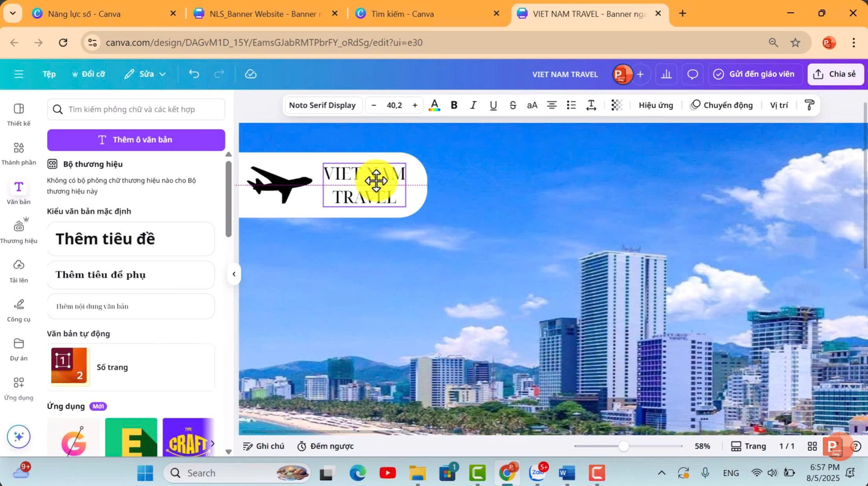
Task: Toggle underline formatting
Action: [493, 105]
